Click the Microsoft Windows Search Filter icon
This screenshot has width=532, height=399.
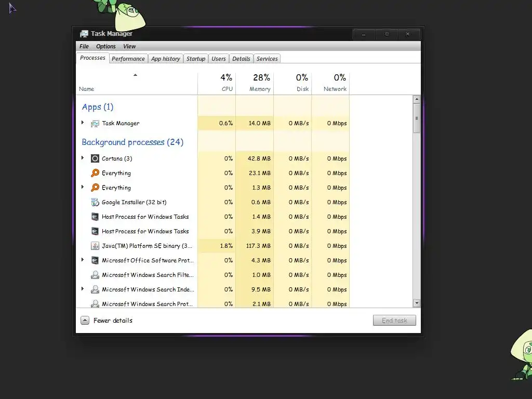tap(95, 275)
